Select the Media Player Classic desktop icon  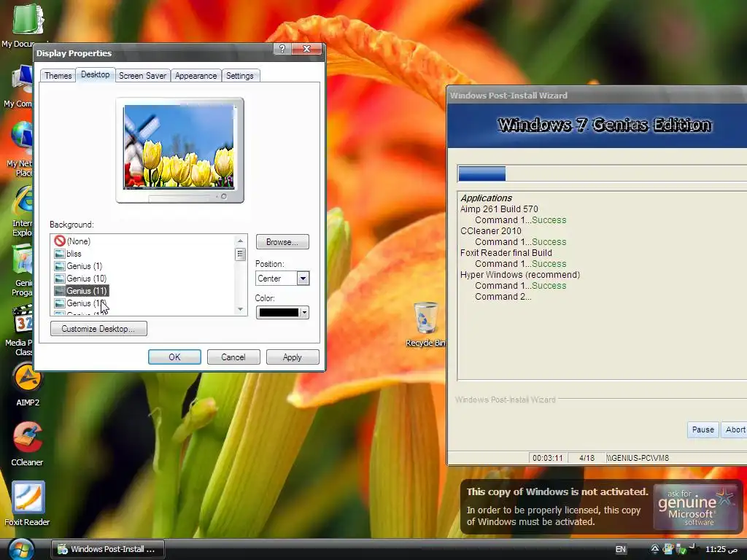point(20,330)
